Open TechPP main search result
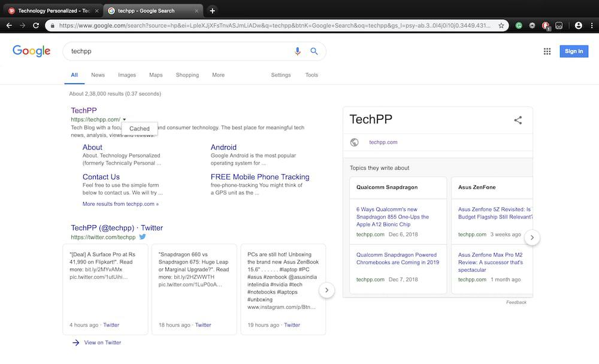Image resolution: width=599 pixels, height=364 pixels. click(x=84, y=110)
